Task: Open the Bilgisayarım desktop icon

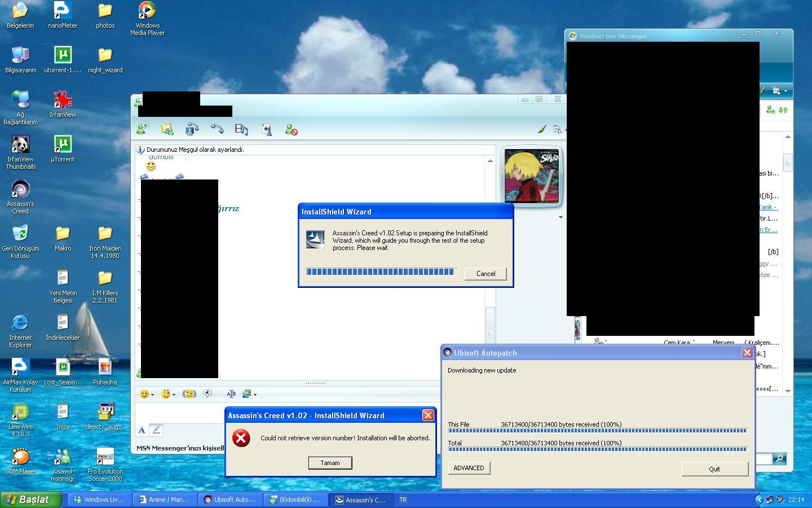Action: click(20, 60)
